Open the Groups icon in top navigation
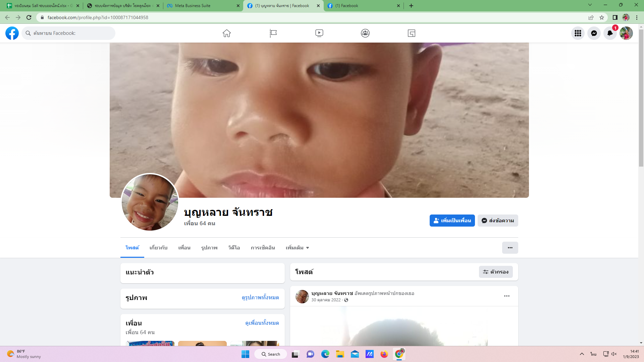Screen dimensions: 644x362 (365, 33)
